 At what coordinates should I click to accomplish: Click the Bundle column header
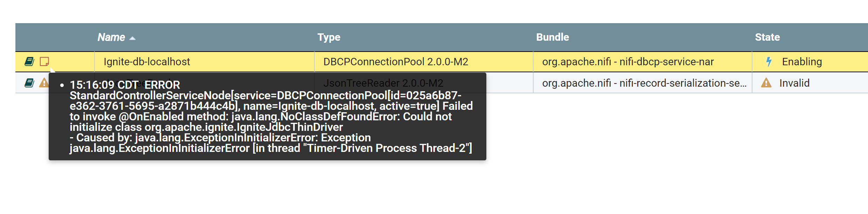552,37
